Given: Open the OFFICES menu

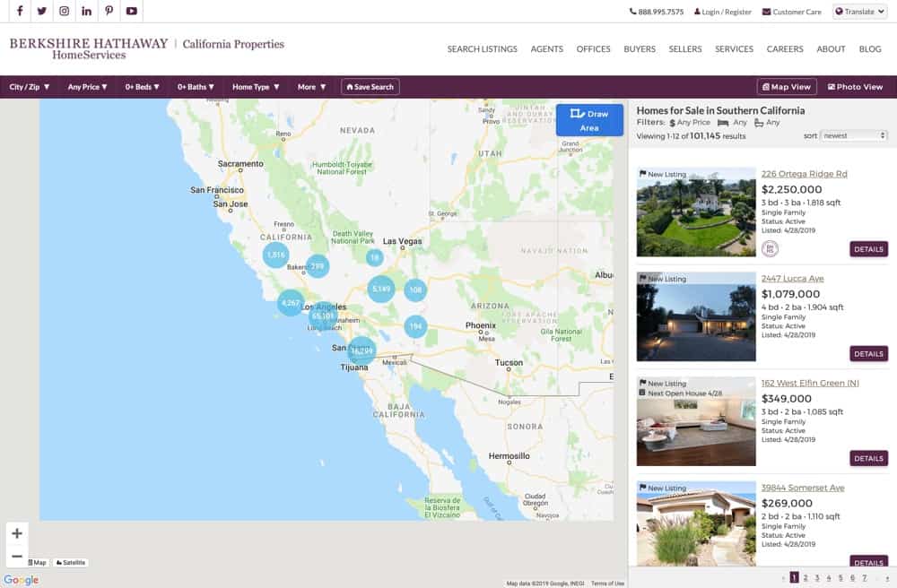Looking at the screenshot, I should (x=593, y=49).
